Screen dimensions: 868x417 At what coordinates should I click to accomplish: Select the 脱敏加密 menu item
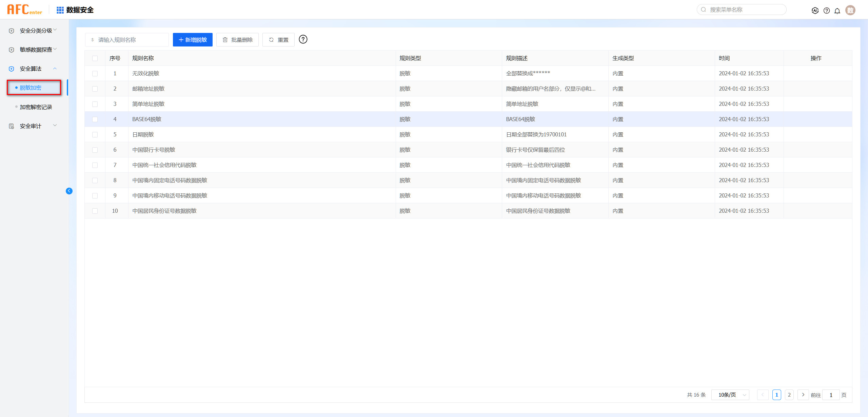[31, 88]
